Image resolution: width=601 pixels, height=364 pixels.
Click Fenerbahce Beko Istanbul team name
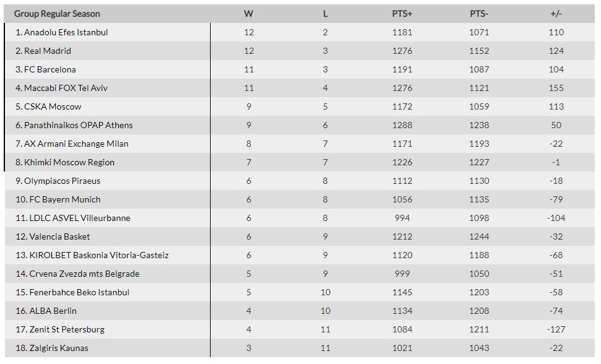click(79, 292)
